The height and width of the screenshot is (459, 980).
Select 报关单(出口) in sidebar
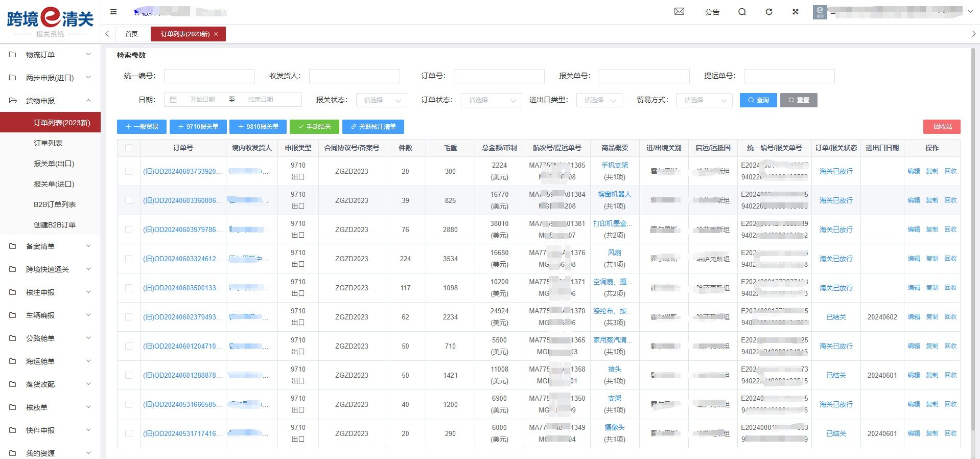54,164
